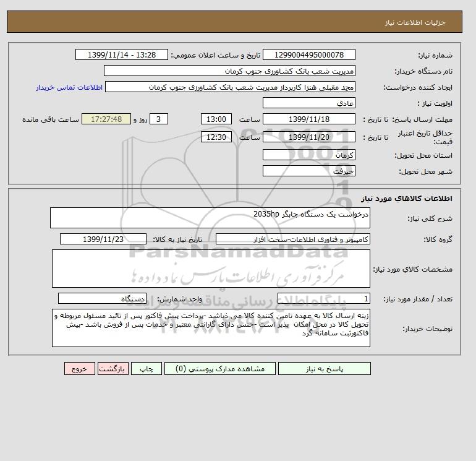
Task: Click the 'اولویت نیاز :' label
Action: click(x=435, y=103)
